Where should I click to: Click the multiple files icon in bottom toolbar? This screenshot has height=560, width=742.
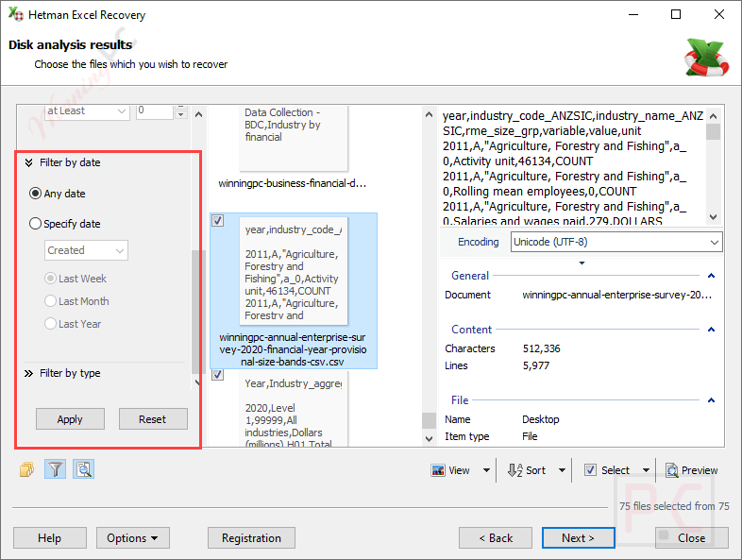click(27, 469)
